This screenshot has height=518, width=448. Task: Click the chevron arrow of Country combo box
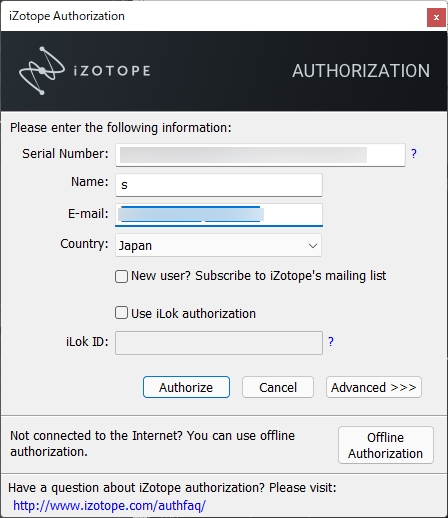[x=312, y=246]
